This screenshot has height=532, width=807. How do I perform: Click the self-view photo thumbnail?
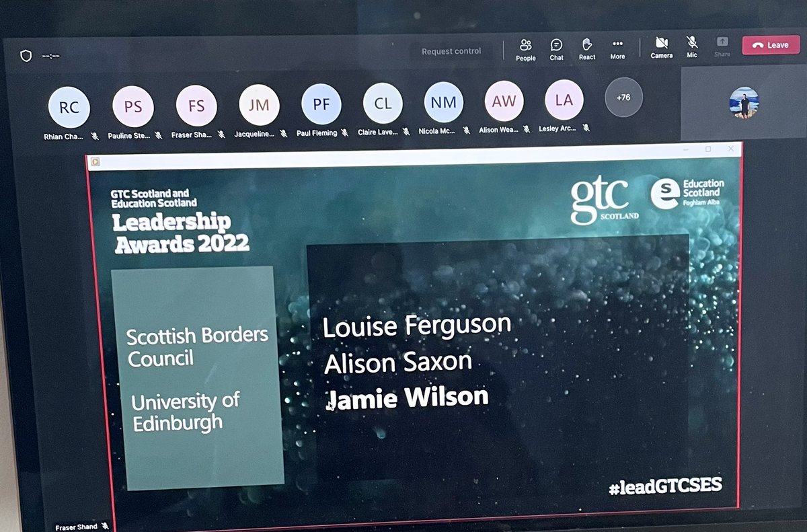point(744,103)
